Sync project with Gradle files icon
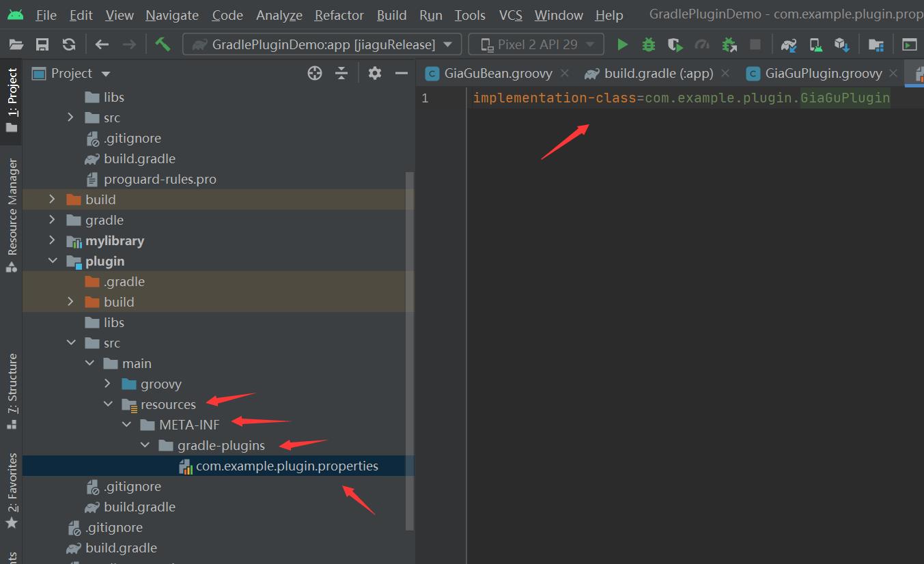Screen dimensions: 924x564 tap(789, 44)
